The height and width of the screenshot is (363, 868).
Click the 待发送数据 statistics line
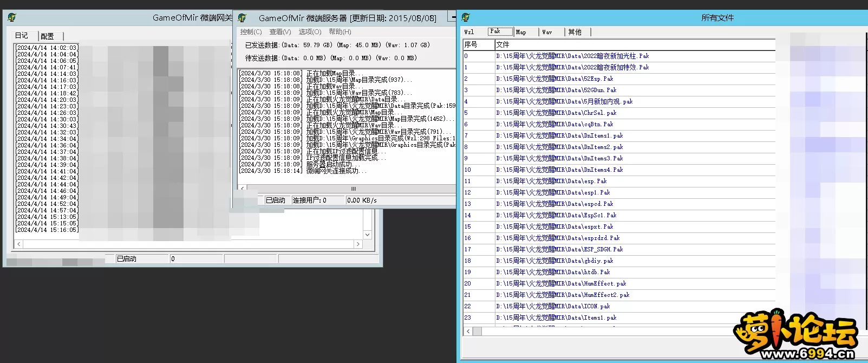tap(331, 58)
